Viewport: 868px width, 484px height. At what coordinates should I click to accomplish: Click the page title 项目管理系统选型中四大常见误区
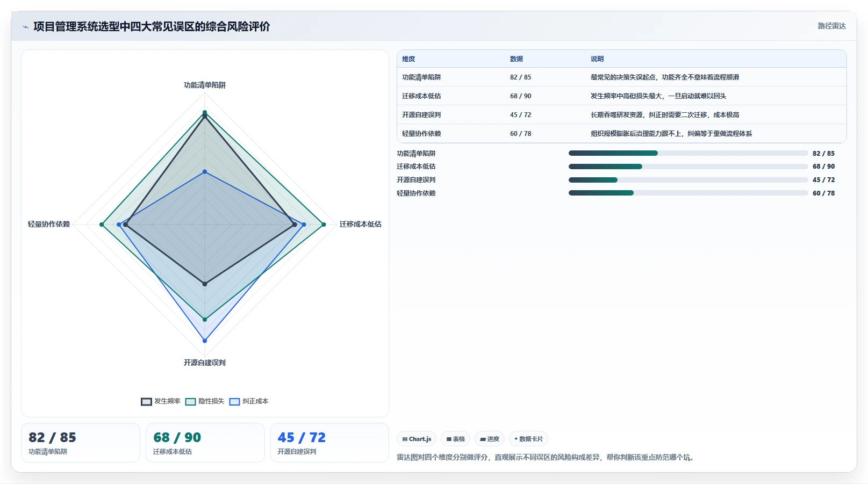[x=152, y=27]
